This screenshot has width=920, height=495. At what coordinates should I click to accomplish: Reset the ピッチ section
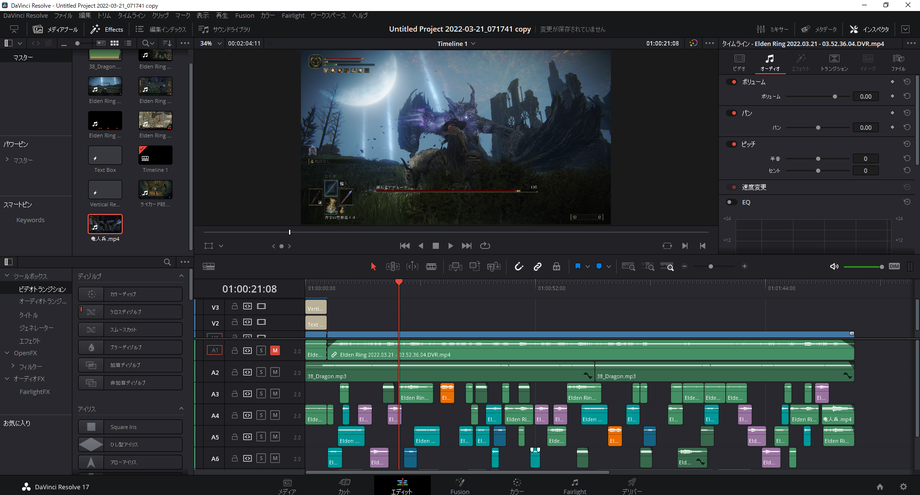point(907,144)
